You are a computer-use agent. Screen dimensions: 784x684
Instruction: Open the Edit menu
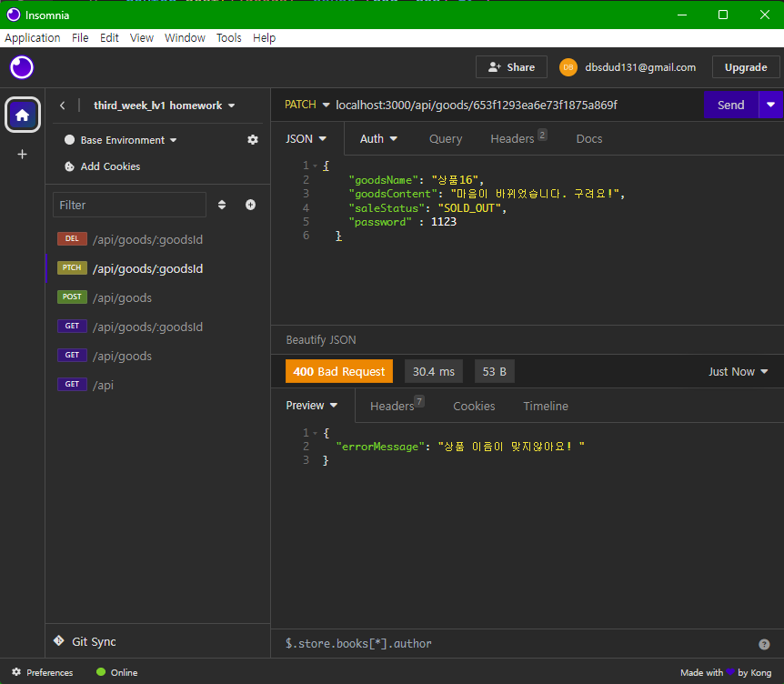(x=109, y=38)
